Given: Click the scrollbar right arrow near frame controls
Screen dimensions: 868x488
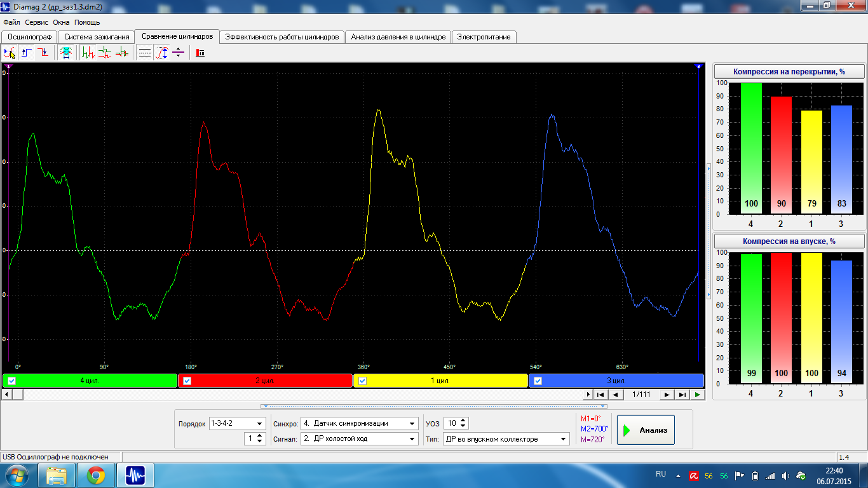Looking at the screenshot, I should click(x=588, y=395).
